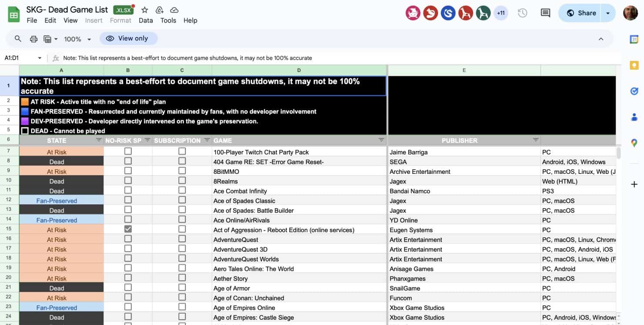
Task: Open Google Calendar side panel icon
Action: (x=634, y=39)
